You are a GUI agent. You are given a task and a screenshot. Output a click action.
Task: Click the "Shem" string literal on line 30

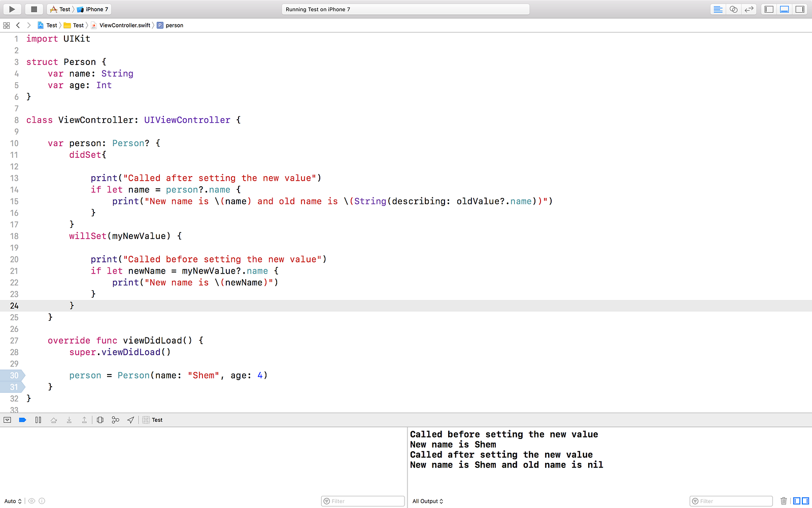pyautogui.click(x=204, y=376)
